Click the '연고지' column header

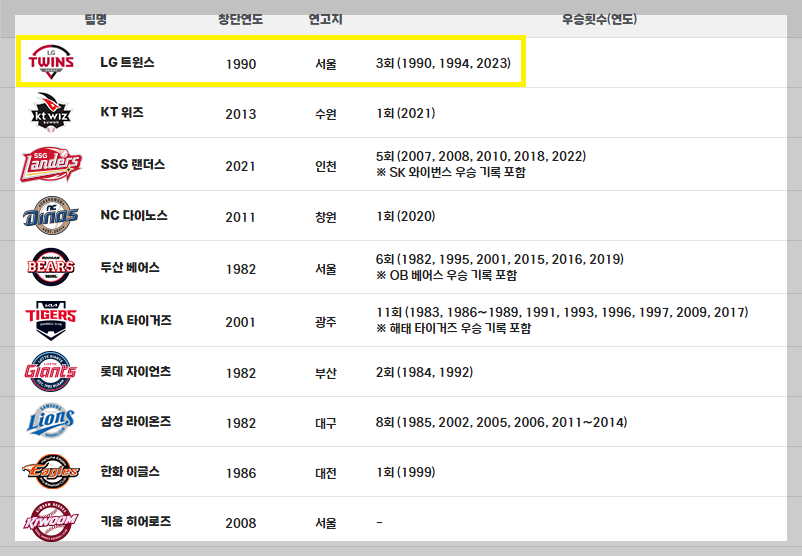coord(325,19)
